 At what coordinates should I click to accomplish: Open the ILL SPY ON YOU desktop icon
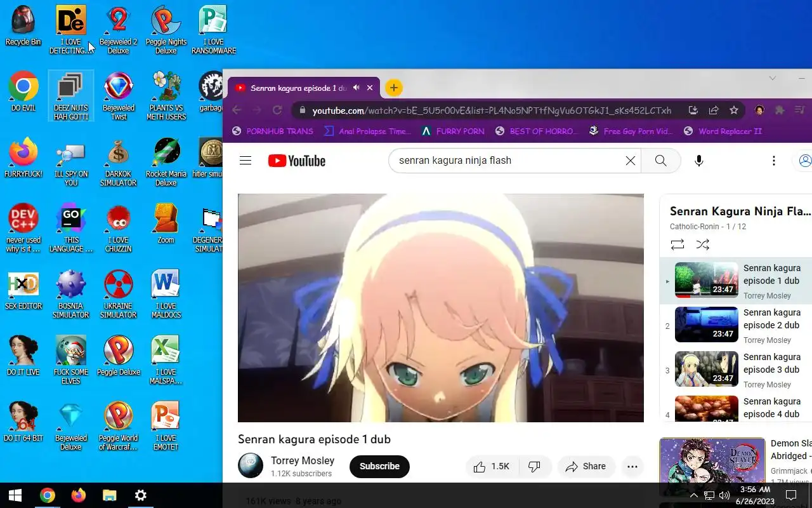click(71, 162)
